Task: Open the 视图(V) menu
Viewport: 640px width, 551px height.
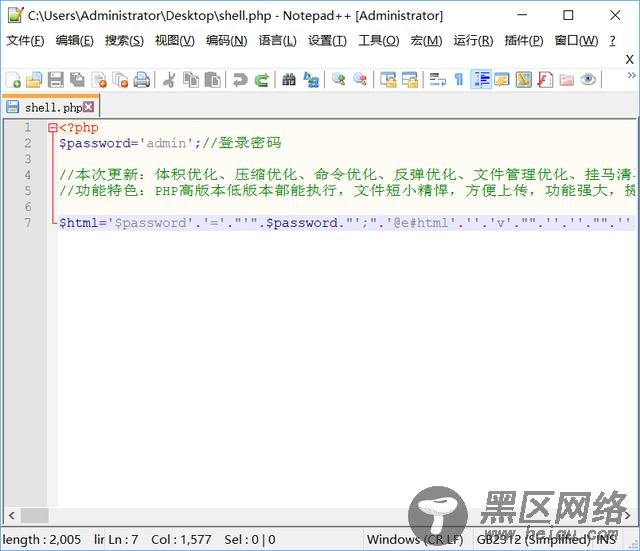Action: [175, 40]
